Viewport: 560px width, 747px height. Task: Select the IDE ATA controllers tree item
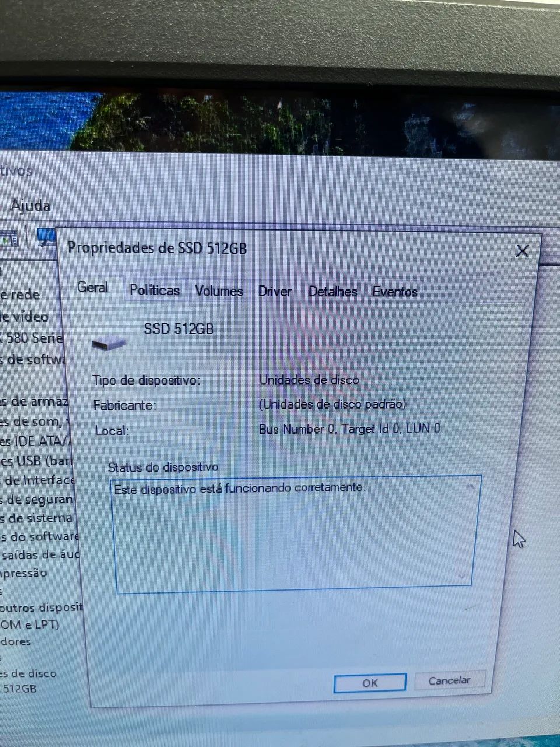[x=34, y=441]
